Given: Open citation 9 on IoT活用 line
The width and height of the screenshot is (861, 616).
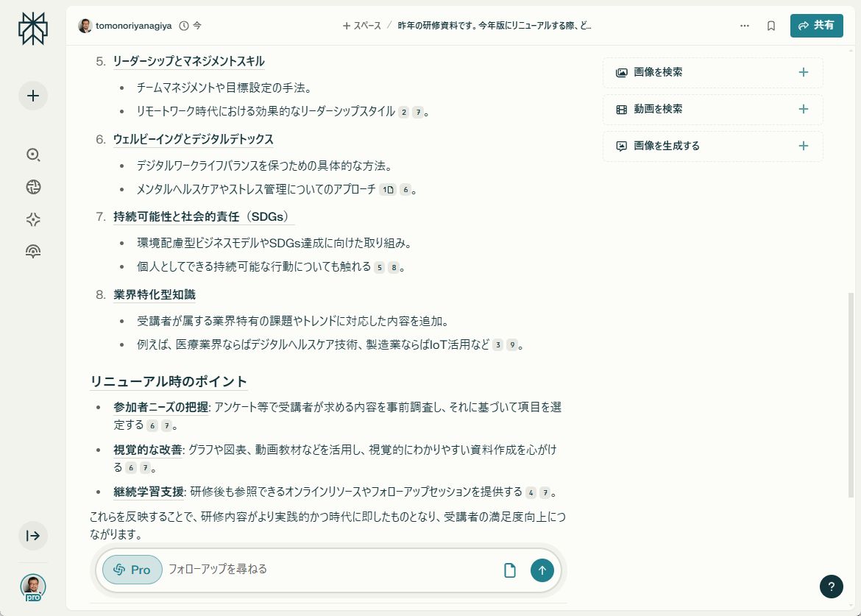Looking at the screenshot, I should coord(511,345).
